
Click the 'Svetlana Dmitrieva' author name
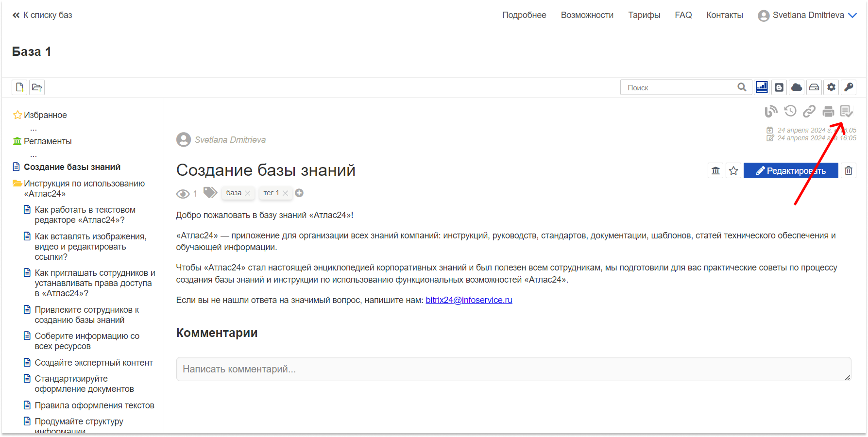[x=230, y=140]
